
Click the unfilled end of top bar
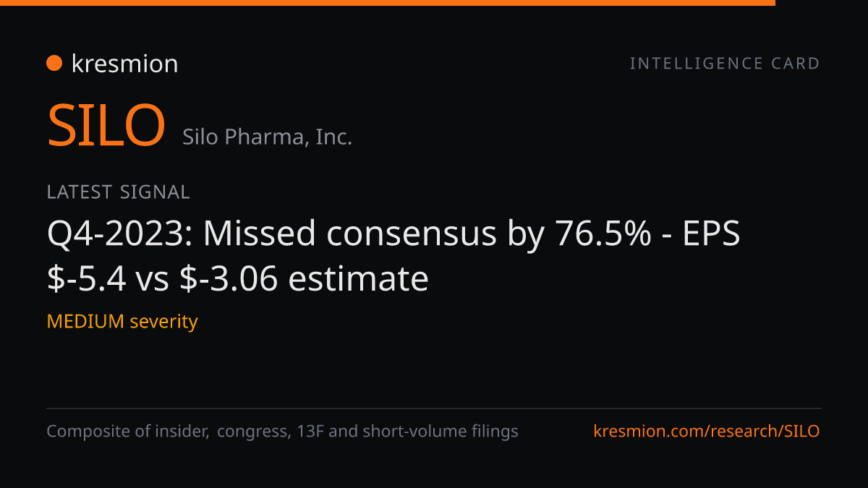click(x=822, y=3)
